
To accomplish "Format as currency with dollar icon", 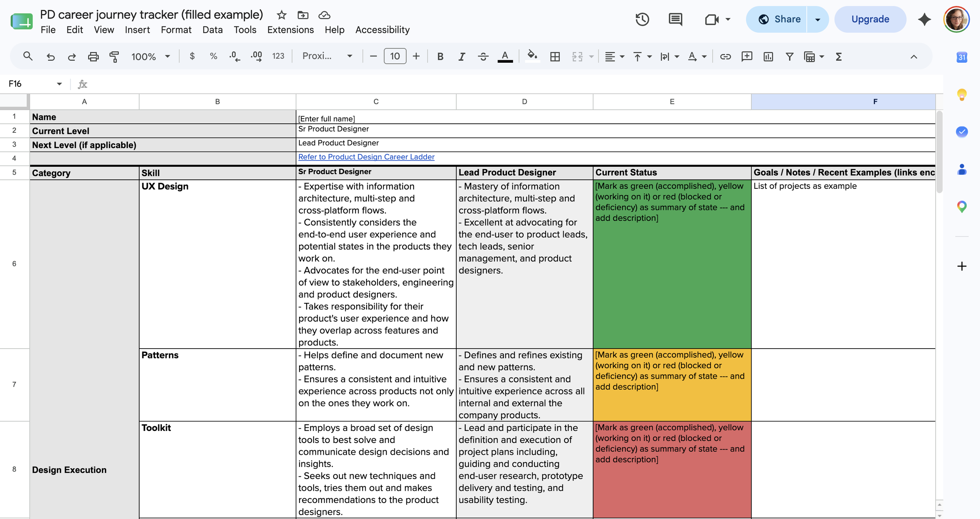I will tap(192, 56).
